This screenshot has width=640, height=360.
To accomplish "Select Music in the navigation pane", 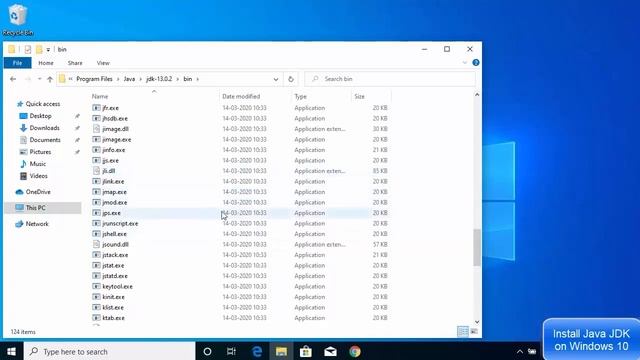I will pyautogui.click(x=38, y=164).
